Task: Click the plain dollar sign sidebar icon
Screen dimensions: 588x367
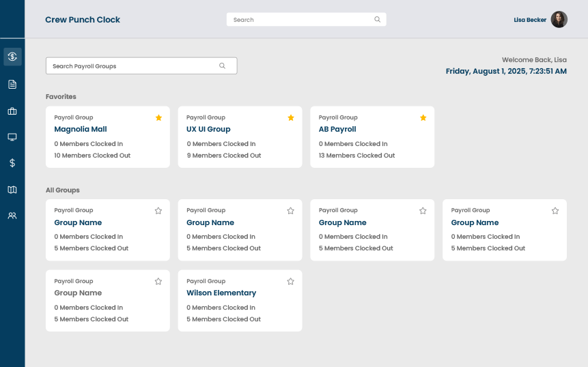Action: point(12,163)
